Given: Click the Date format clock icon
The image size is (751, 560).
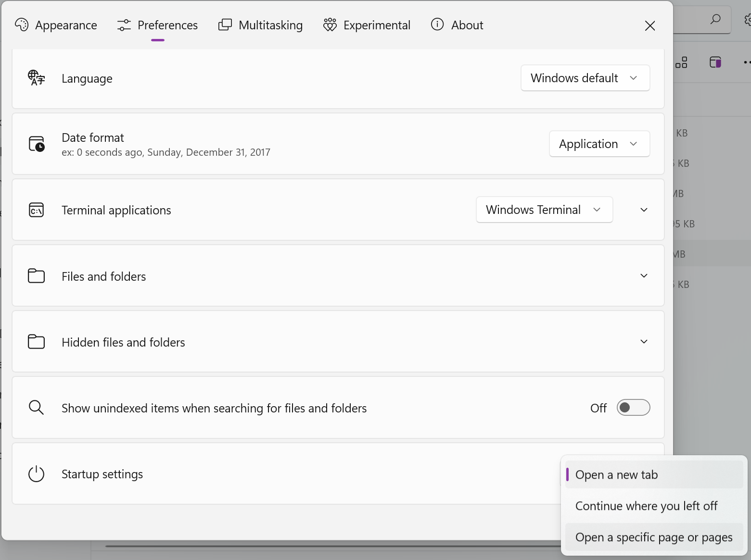Looking at the screenshot, I should (36, 144).
